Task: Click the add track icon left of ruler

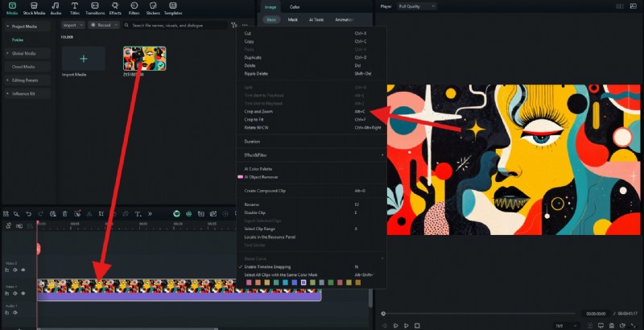Action: click(x=19, y=225)
